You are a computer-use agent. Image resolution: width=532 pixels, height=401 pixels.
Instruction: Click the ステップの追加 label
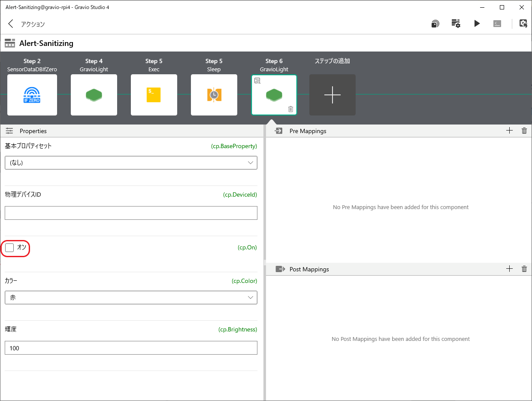coord(332,61)
